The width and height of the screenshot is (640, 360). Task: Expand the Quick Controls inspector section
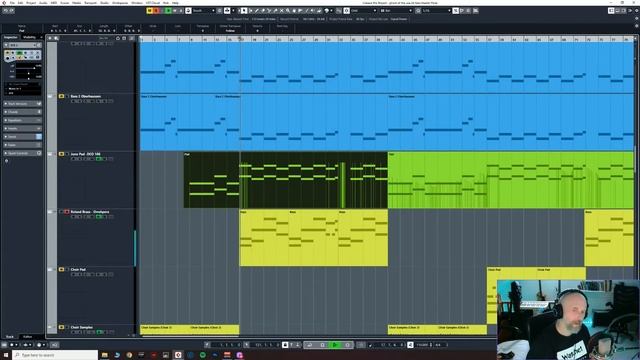[x=22, y=153]
